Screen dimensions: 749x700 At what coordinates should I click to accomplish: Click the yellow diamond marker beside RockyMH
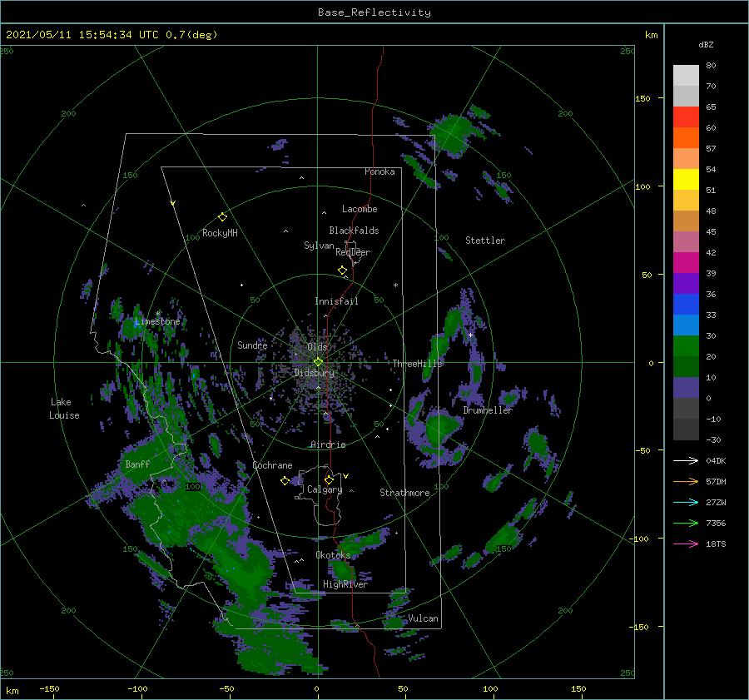[x=222, y=217]
